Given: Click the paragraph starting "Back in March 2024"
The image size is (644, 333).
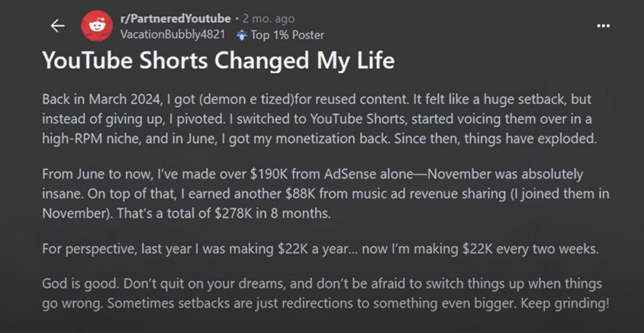Looking at the screenshot, I should click(316, 119).
